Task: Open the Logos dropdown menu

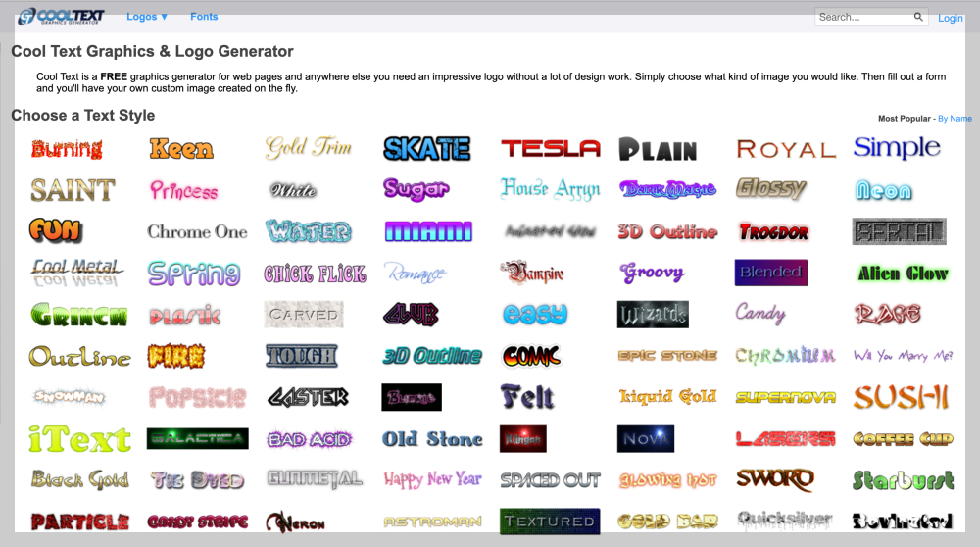Action: click(x=147, y=17)
